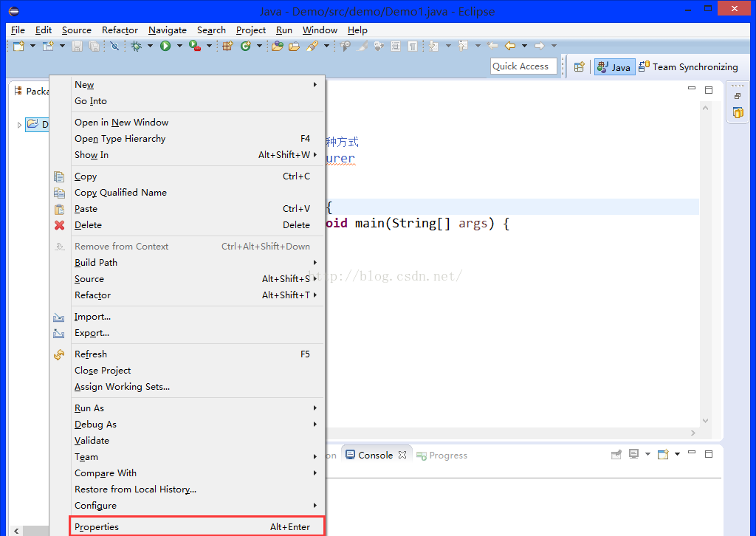Click the Debug bug icon

click(x=137, y=46)
